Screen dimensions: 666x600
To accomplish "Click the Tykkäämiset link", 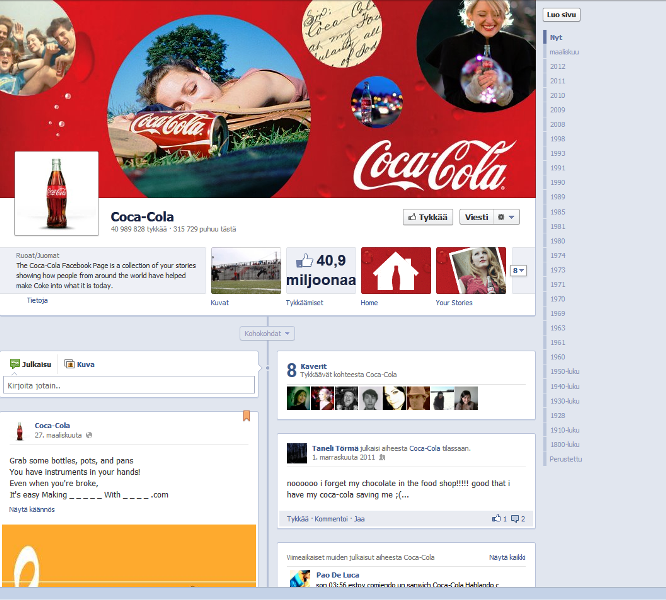I will tap(304, 302).
